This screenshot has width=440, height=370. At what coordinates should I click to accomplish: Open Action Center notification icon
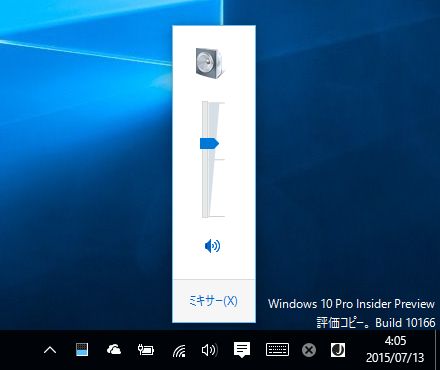pyautogui.click(x=242, y=350)
